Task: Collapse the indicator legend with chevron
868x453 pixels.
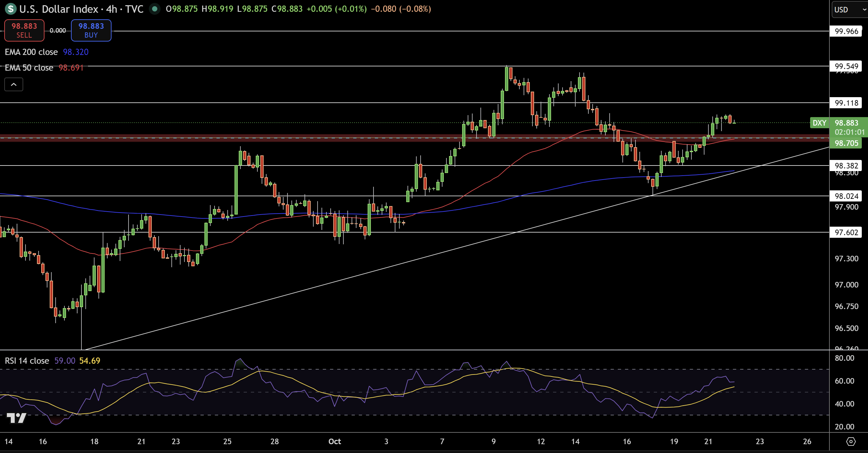Action: (x=14, y=84)
